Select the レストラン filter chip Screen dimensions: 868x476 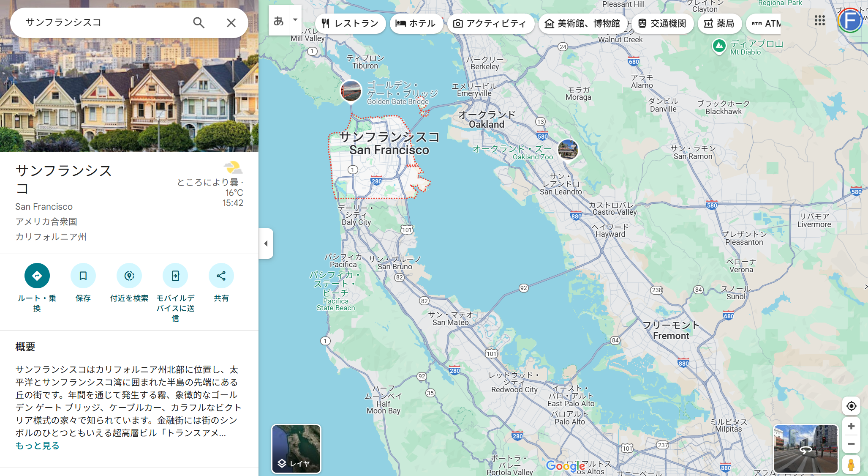coord(350,23)
